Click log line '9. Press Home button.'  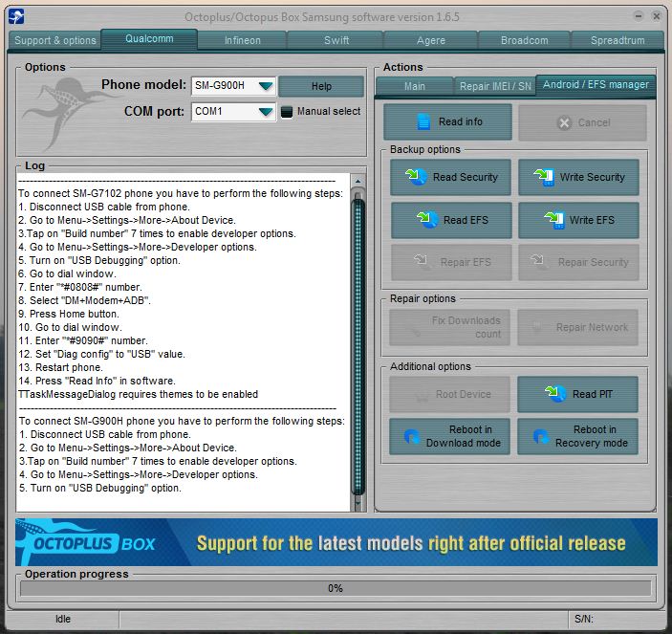point(69,314)
